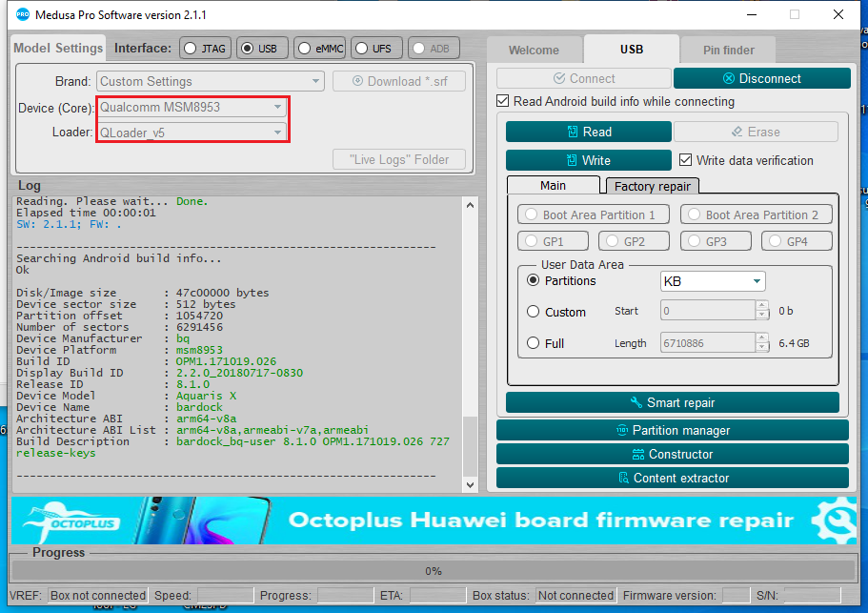Open the Constructor tool
868x613 pixels.
(x=672, y=455)
